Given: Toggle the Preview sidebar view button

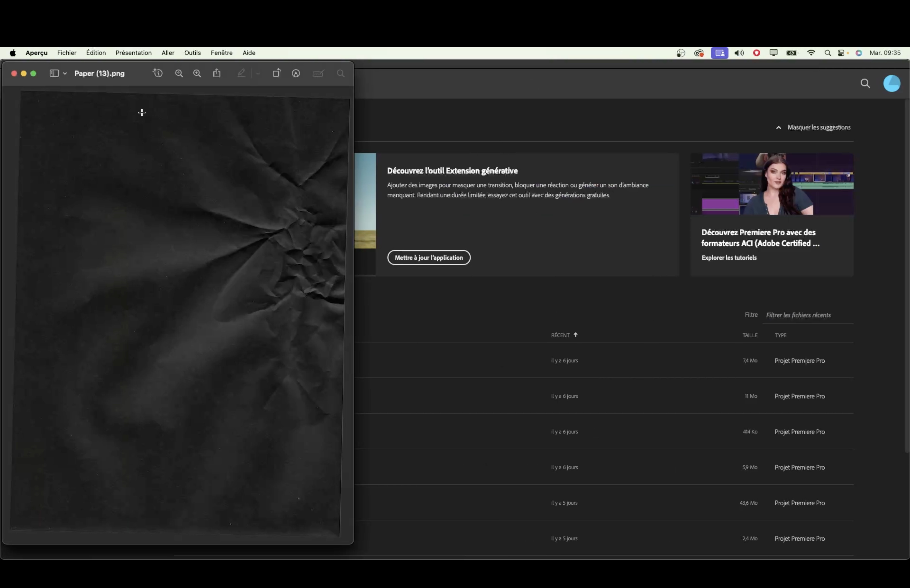Looking at the screenshot, I should 54,73.
